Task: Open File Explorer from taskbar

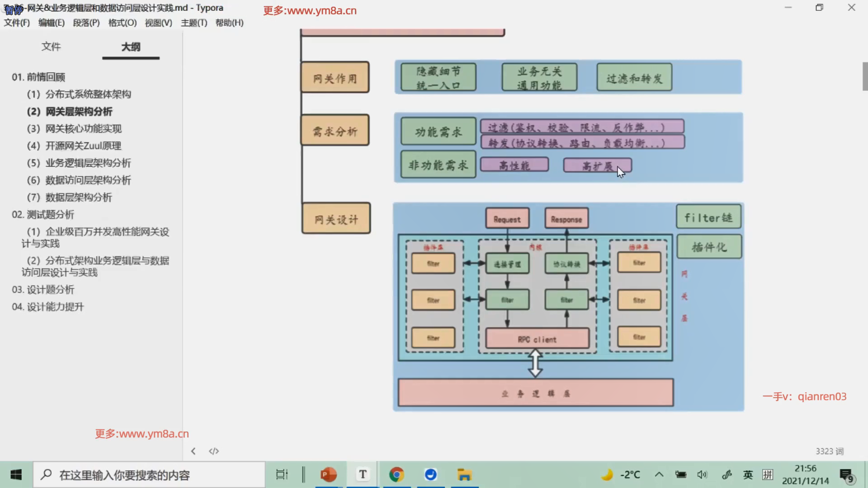Action: tap(464, 474)
